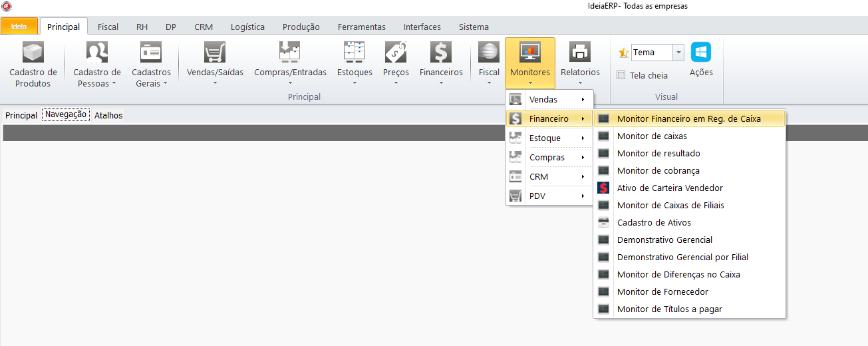Open the Ferramentas ribbon tab
868x346 pixels.
point(361,27)
